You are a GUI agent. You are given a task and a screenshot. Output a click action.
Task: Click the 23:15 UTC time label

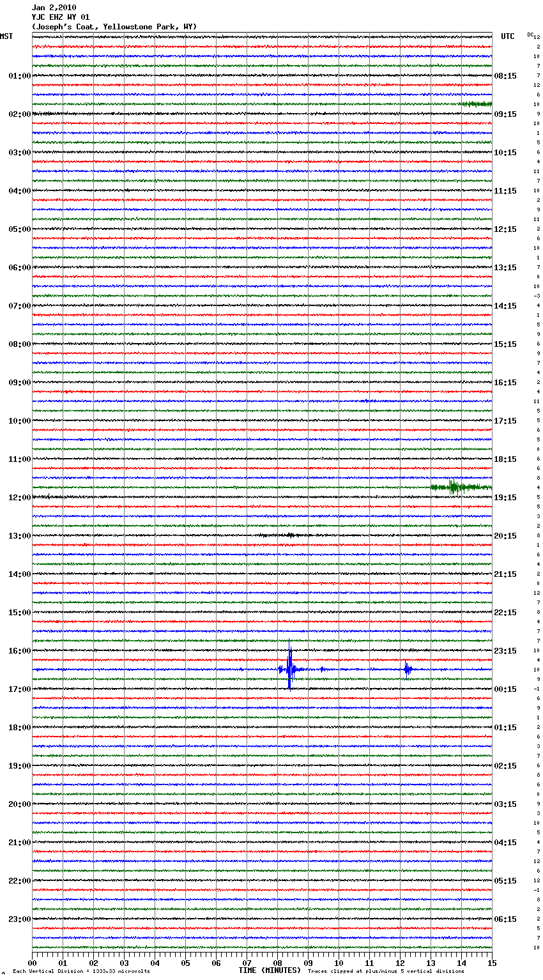tap(505, 651)
